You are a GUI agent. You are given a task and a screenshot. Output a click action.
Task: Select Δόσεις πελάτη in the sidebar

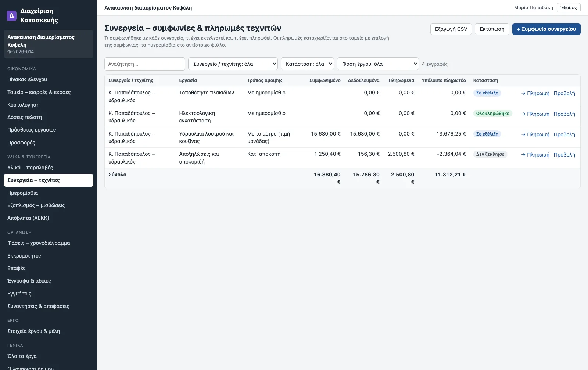click(x=49, y=117)
